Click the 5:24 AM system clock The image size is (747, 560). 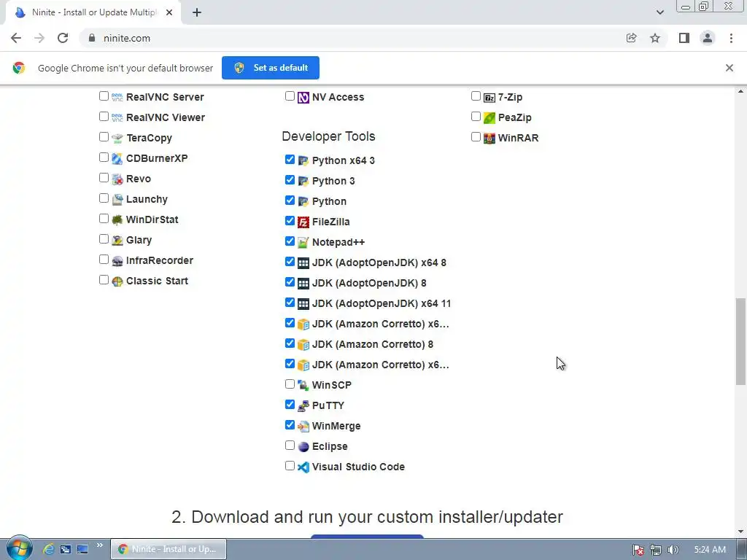(x=710, y=550)
